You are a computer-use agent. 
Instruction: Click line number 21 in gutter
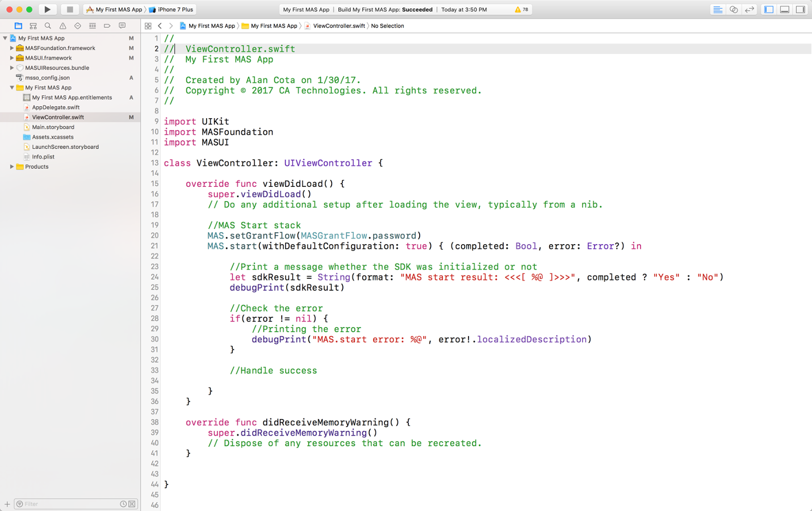pos(154,246)
